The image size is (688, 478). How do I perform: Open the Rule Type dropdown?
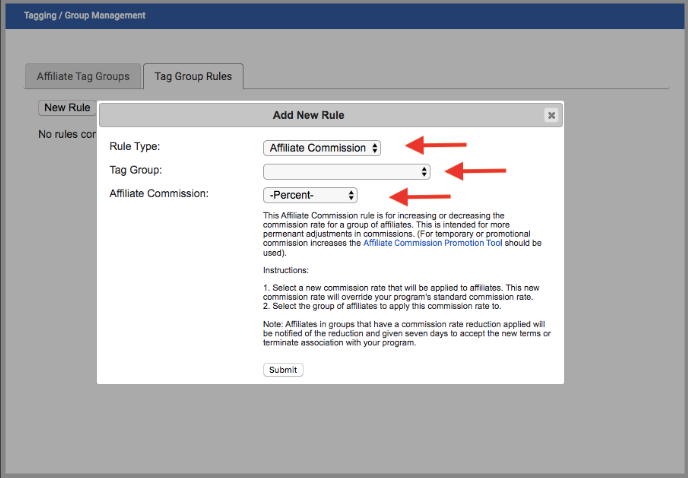pyautogui.click(x=322, y=148)
